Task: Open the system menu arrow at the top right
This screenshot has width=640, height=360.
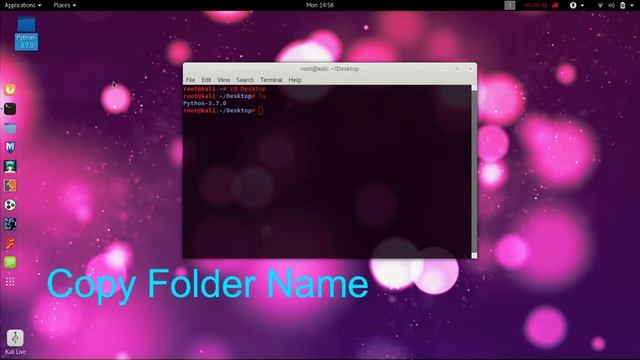Action: [x=631, y=5]
